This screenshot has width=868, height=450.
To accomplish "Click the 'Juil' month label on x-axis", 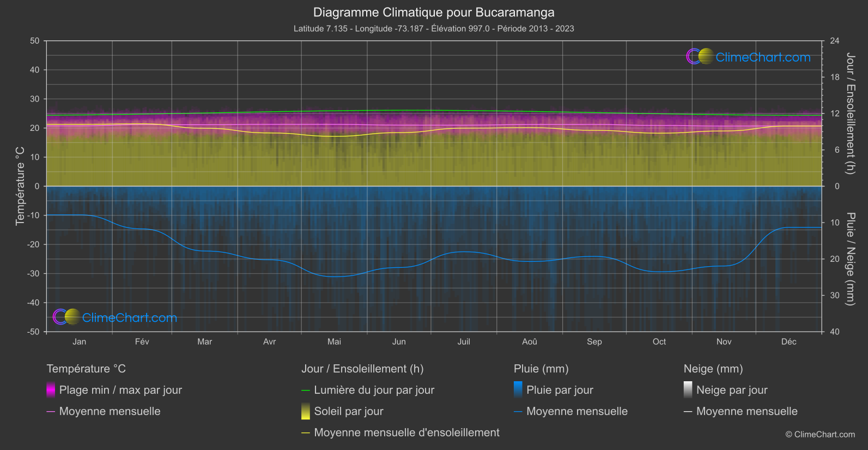I will click(x=464, y=341).
